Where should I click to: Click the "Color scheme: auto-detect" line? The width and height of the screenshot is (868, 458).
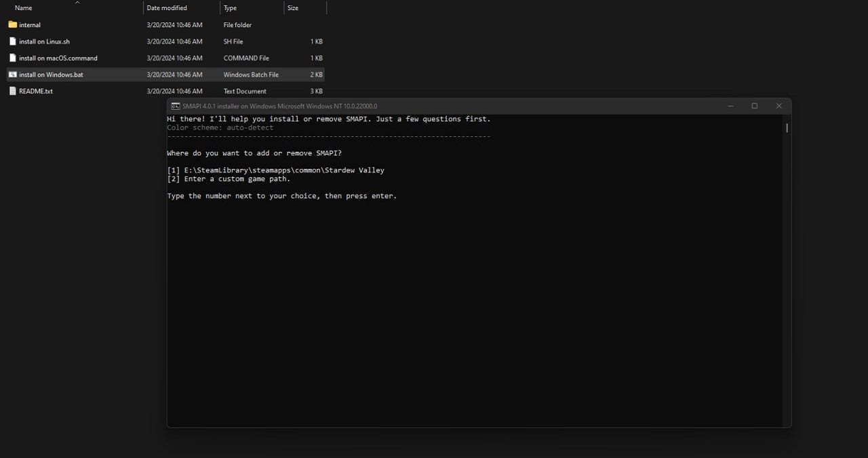point(220,128)
